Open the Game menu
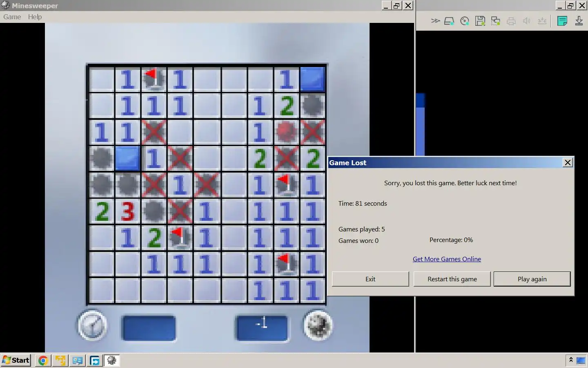Screen dimensions: 588x368 click(x=12, y=17)
